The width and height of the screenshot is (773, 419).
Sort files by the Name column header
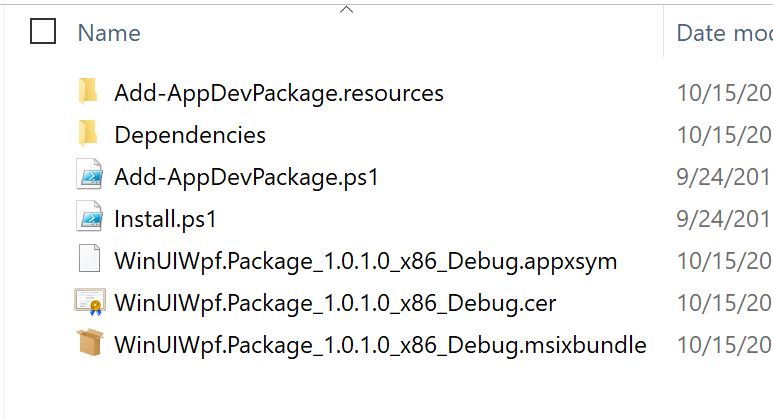(x=108, y=33)
